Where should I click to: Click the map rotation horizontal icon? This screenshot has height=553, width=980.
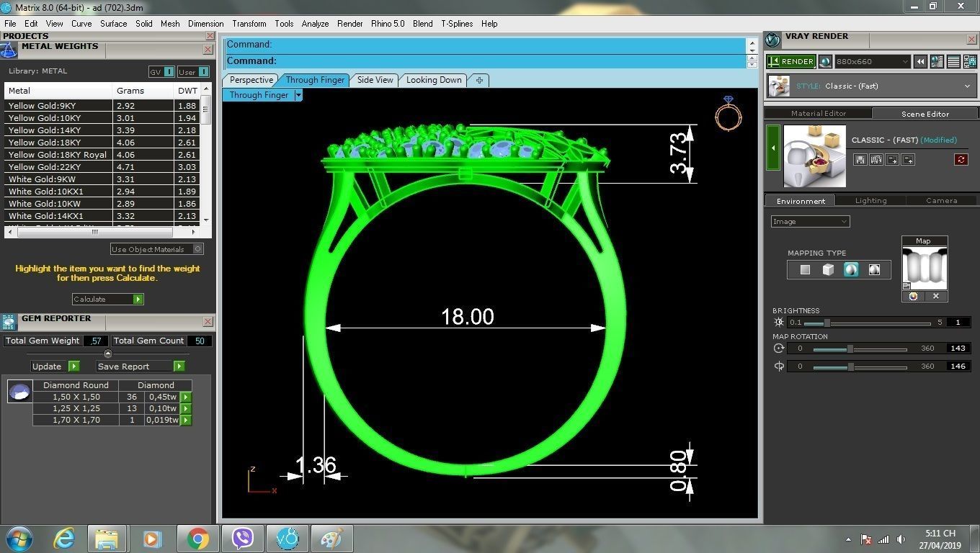[x=779, y=349]
